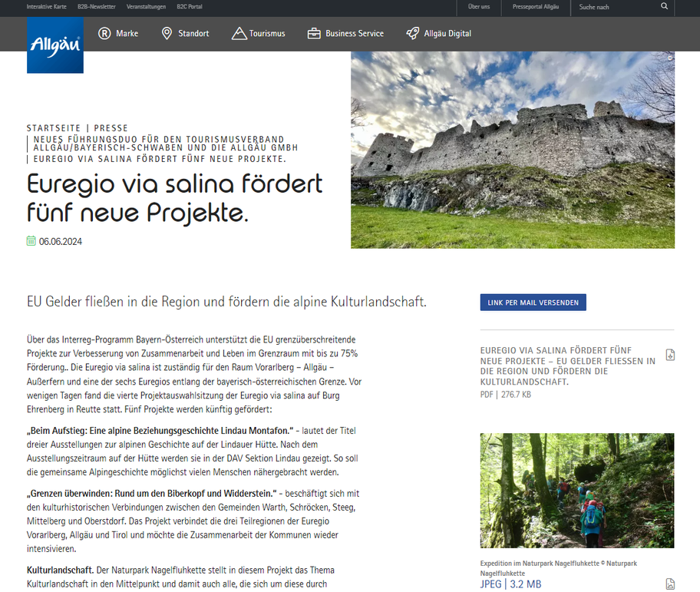Download image via JPEG | 3.2 MB link

(x=512, y=584)
